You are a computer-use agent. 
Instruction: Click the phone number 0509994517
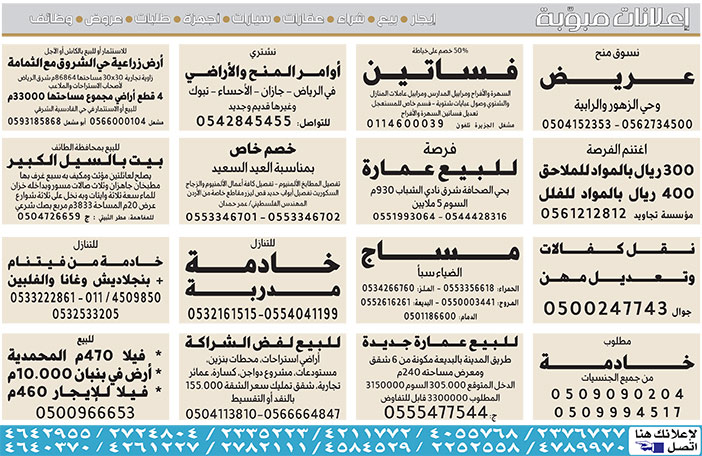pyautogui.click(x=617, y=412)
